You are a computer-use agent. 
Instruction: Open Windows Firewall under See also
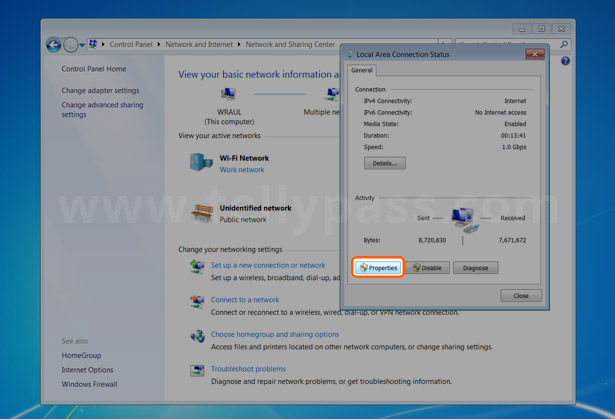click(x=89, y=384)
